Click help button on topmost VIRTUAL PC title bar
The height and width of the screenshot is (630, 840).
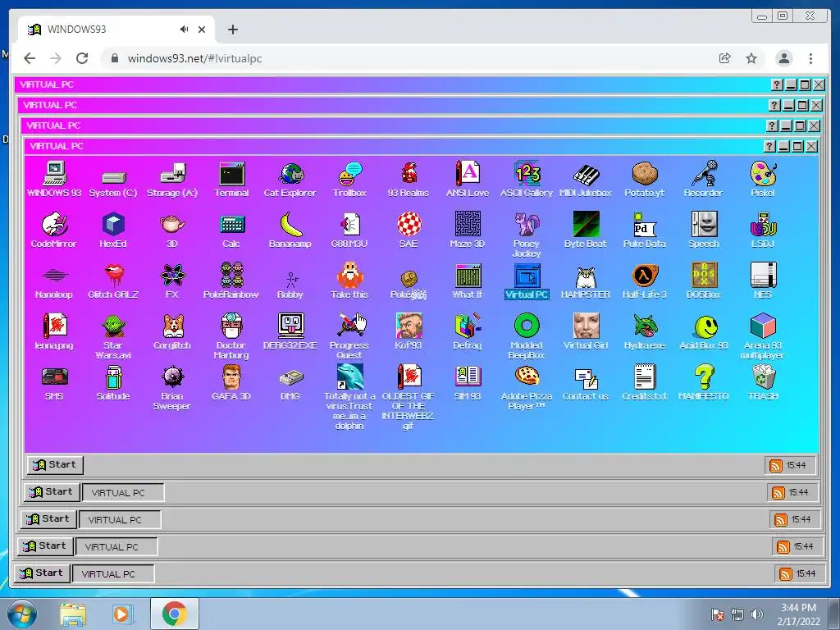(x=777, y=84)
